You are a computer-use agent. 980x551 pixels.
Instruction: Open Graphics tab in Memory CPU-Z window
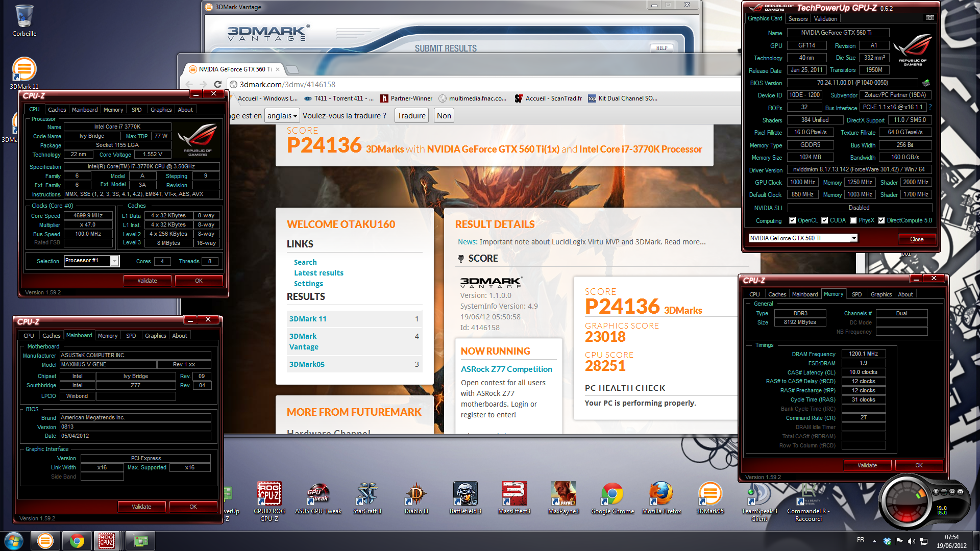click(881, 294)
